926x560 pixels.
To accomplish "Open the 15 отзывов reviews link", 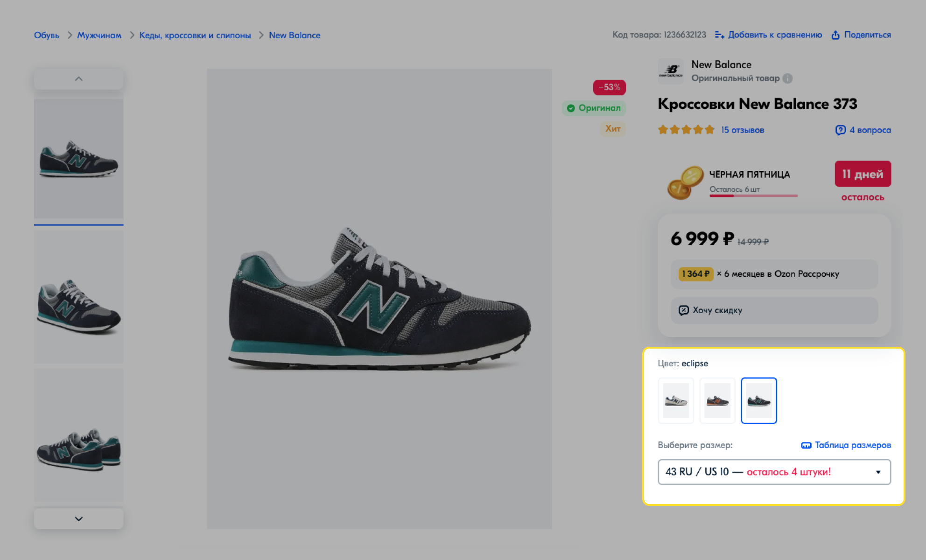I will pos(742,130).
